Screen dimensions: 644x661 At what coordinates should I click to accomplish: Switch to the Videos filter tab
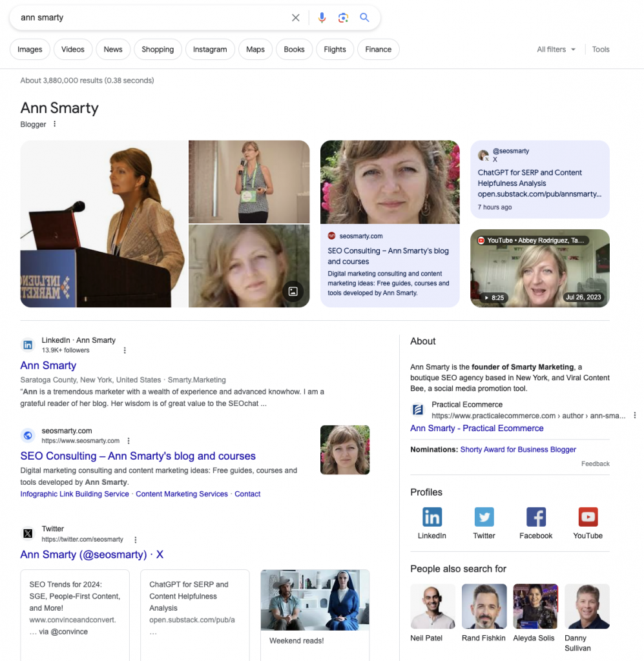point(73,49)
